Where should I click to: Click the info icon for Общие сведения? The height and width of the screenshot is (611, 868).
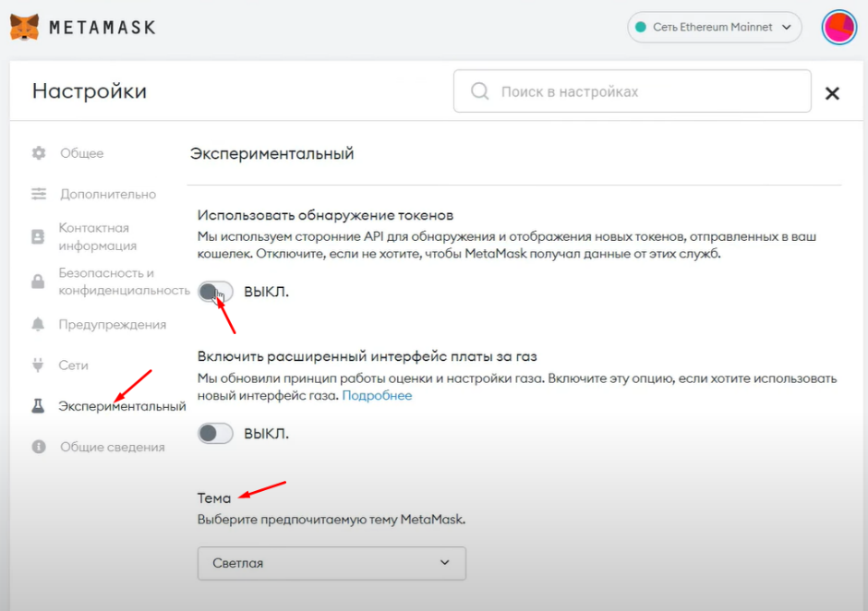[x=39, y=447]
